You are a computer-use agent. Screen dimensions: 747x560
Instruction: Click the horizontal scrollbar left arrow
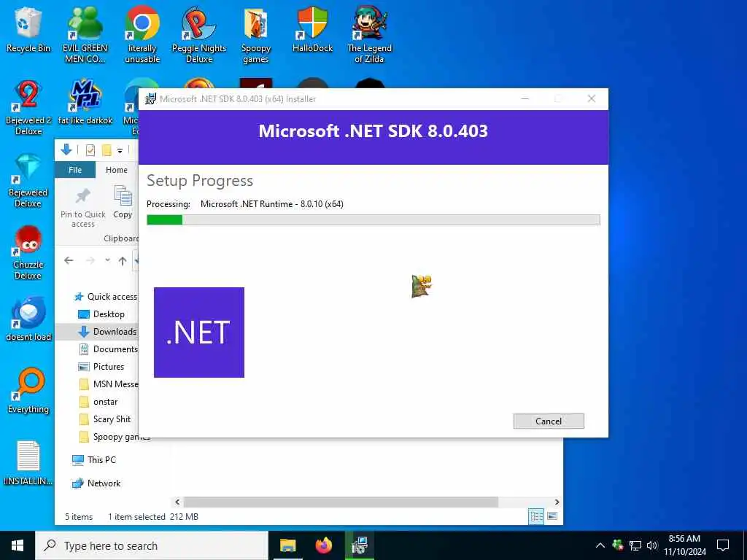click(177, 502)
